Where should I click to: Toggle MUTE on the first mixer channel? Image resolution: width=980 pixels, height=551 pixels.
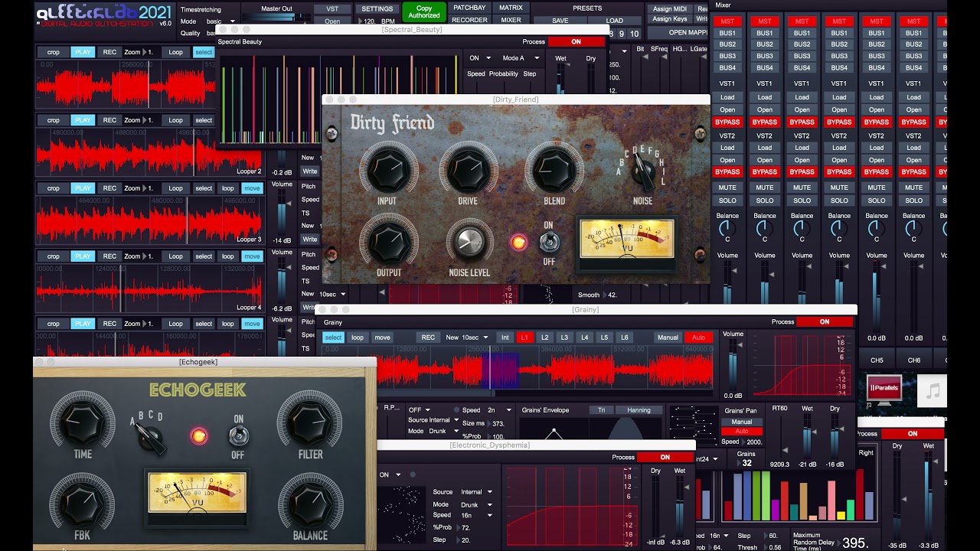(x=727, y=187)
